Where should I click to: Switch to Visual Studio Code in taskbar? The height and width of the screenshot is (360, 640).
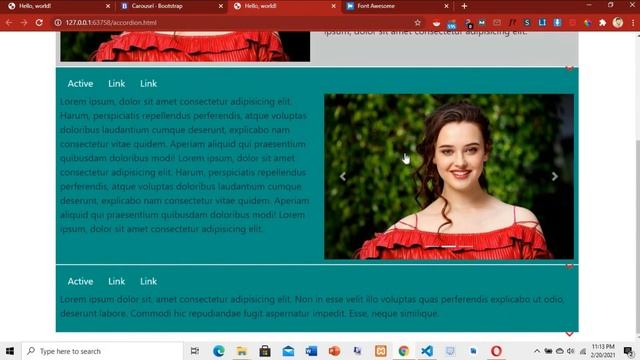(x=427, y=351)
